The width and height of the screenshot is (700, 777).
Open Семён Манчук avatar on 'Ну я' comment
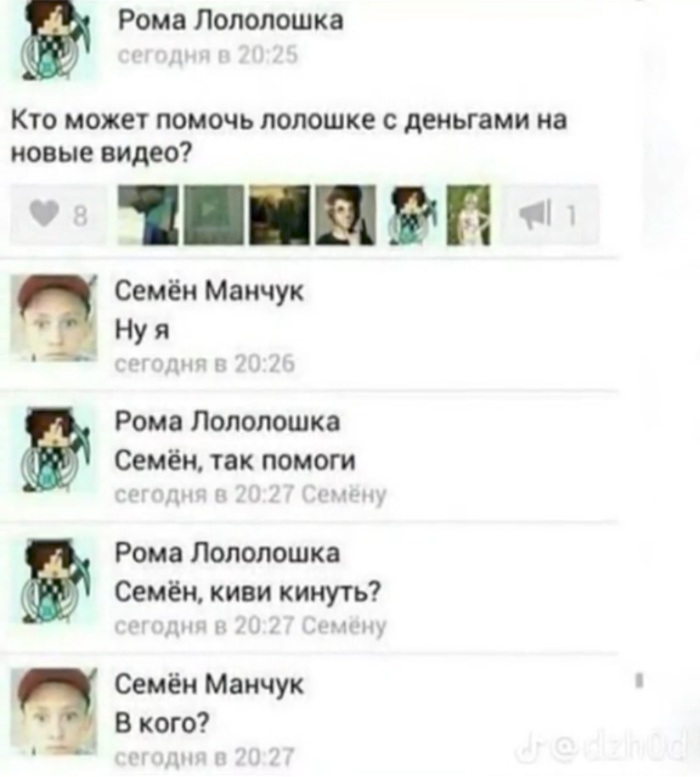(x=54, y=317)
